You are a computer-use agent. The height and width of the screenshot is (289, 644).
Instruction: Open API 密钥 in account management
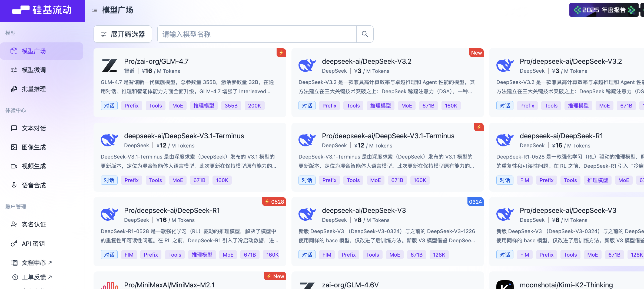(33, 244)
